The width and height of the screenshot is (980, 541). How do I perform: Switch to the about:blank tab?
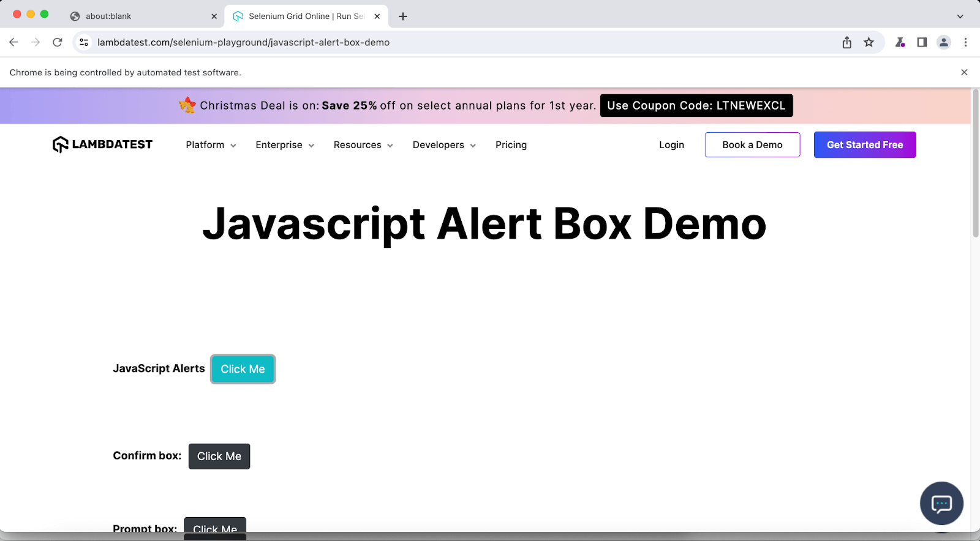[143, 17]
